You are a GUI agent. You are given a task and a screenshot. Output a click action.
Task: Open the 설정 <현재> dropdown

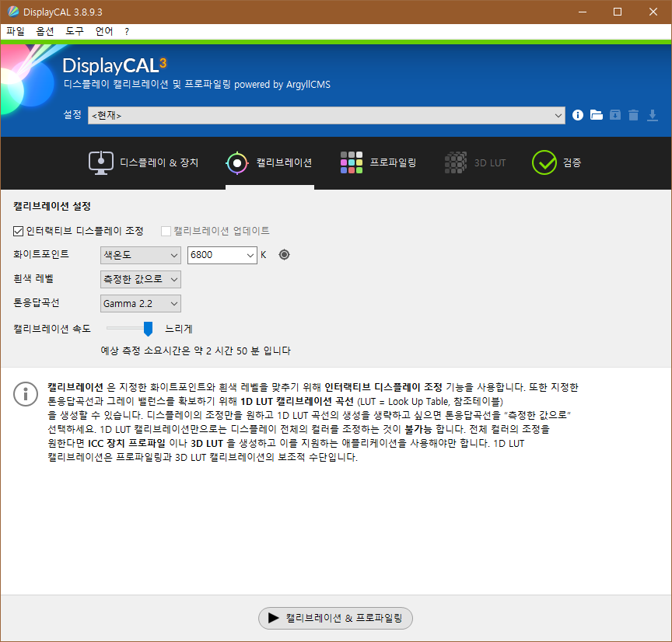point(327,116)
